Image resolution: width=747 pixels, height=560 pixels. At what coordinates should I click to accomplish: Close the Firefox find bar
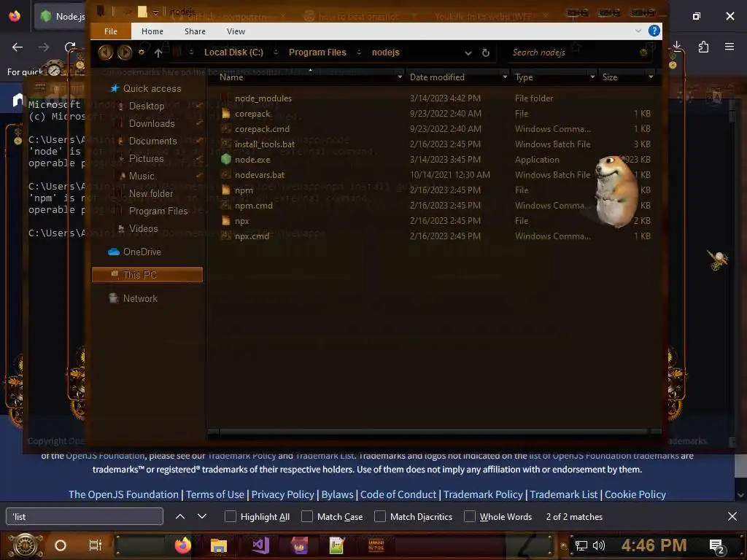click(732, 517)
